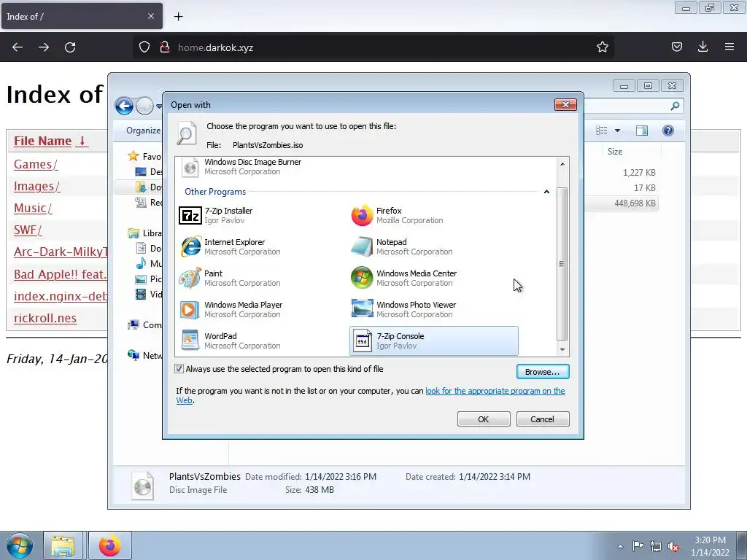Click Firefox back arrow
This screenshot has width=747, height=560.
click(18, 47)
